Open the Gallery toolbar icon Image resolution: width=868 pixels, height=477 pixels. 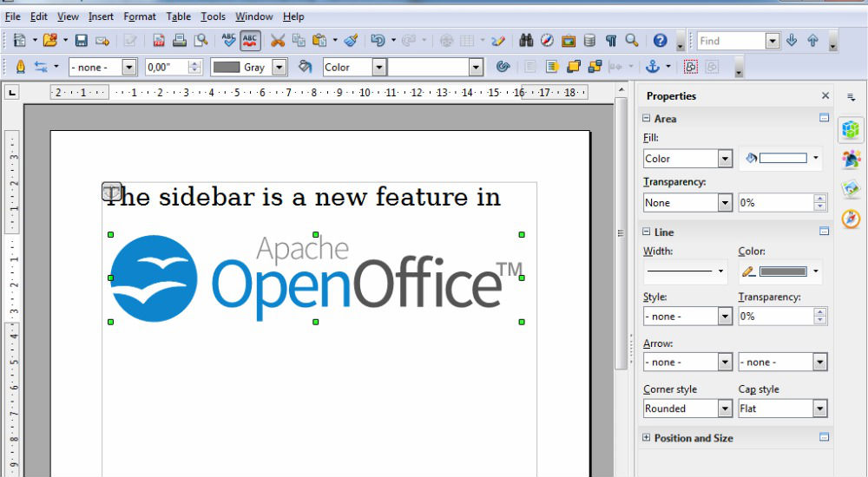568,41
